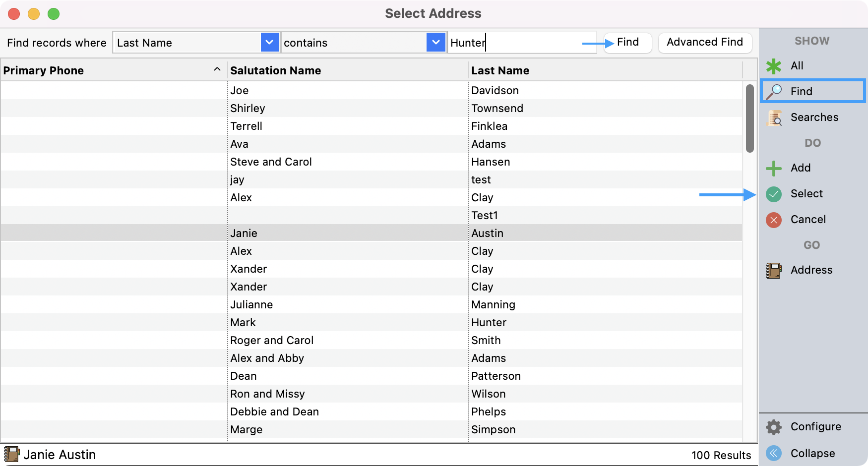
Task: Click the green plus Add icon
Action: pyautogui.click(x=774, y=168)
